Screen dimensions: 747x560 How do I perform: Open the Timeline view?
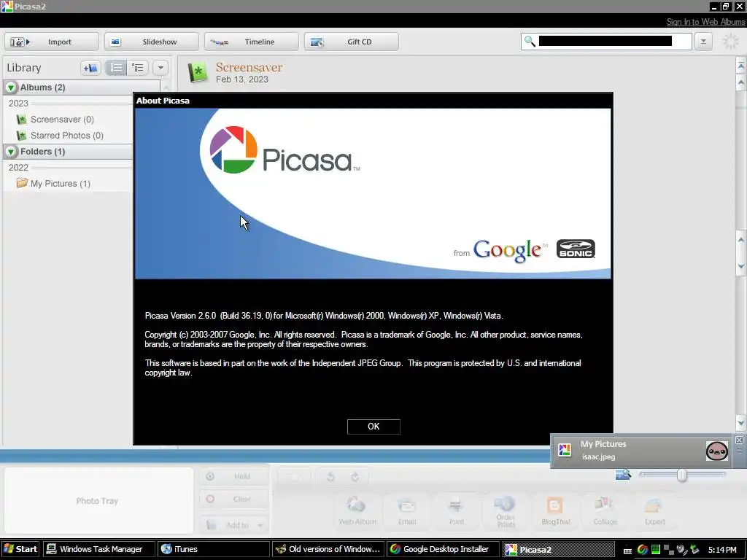(x=252, y=42)
